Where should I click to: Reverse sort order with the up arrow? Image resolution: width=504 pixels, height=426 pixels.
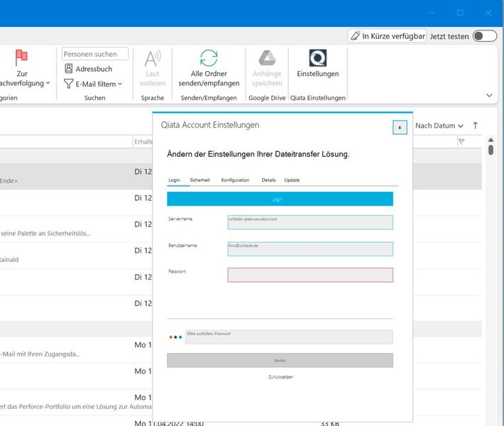point(475,126)
